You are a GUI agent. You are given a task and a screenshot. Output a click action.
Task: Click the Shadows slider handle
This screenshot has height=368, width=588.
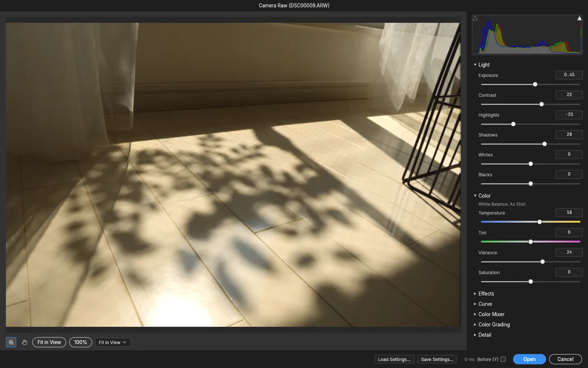click(544, 144)
